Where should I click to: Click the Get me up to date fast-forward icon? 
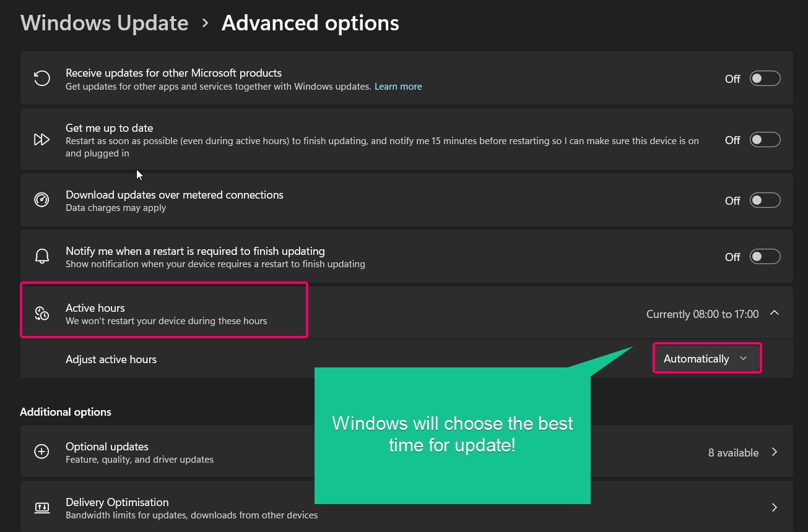point(41,140)
